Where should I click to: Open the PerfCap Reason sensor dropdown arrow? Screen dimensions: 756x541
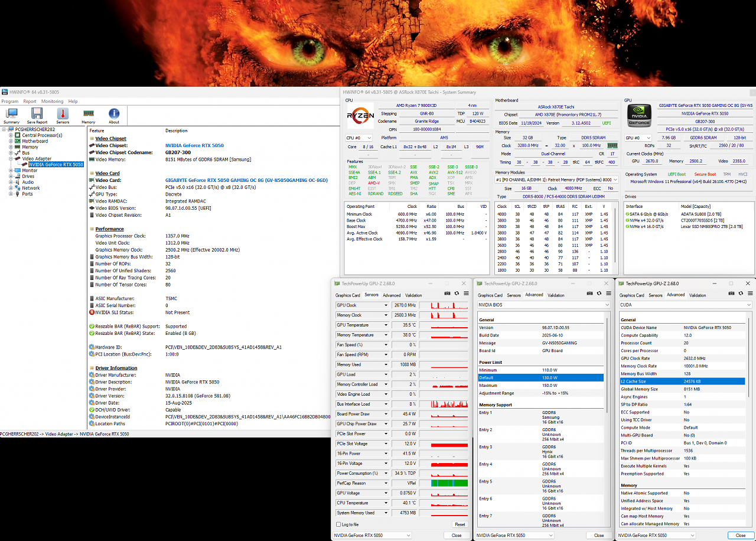tap(386, 483)
